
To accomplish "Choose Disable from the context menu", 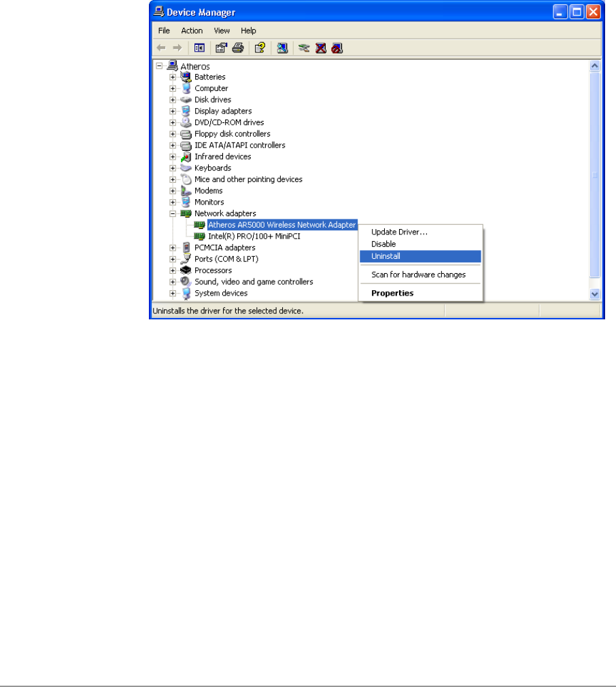I will click(420, 244).
